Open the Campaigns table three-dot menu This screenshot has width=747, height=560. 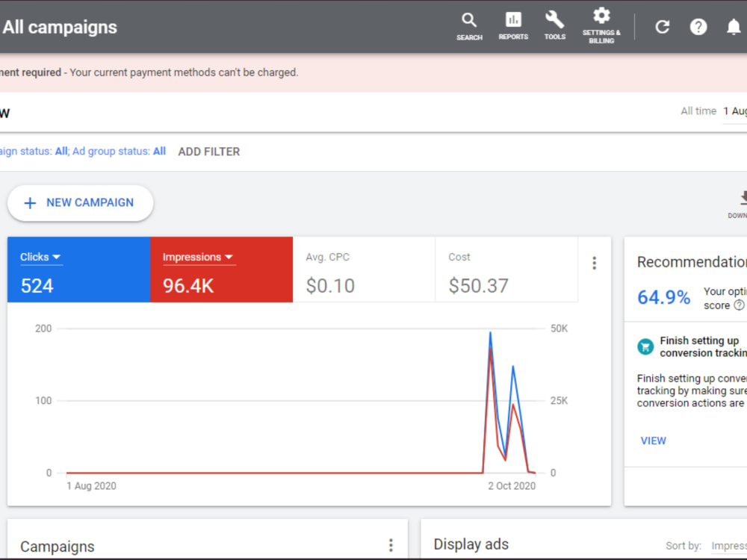[x=391, y=546]
